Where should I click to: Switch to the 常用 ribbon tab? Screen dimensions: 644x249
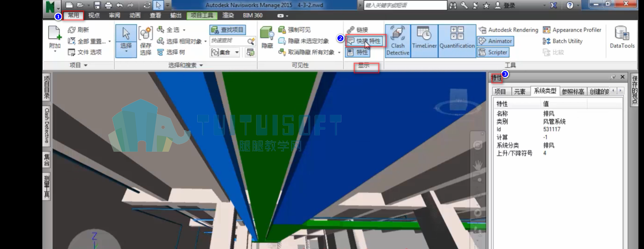pyautogui.click(x=73, y=15)
